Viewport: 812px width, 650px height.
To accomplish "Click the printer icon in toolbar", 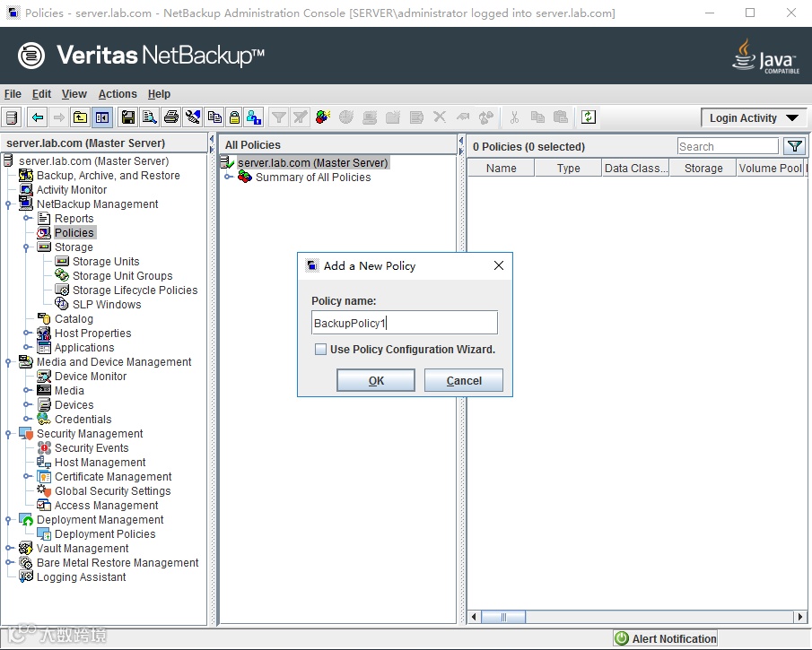I will click(x=170, y=117).
